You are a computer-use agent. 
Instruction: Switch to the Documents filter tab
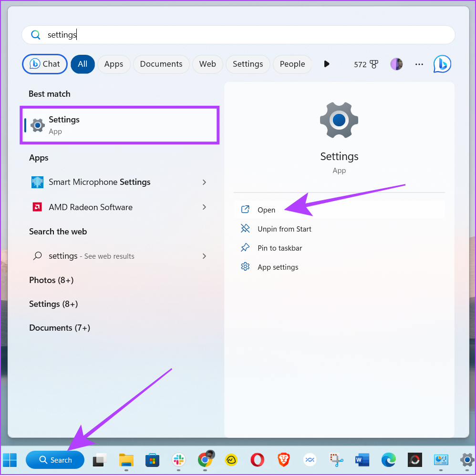click(x=161, y=64)
